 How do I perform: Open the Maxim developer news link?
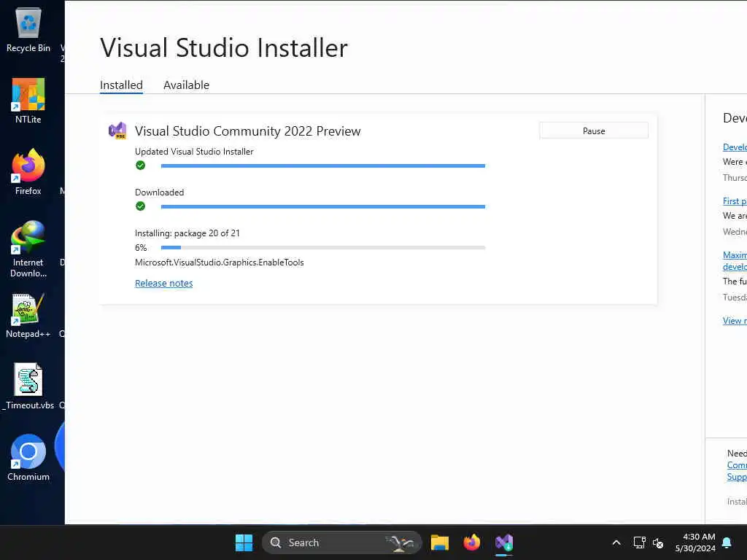(x=735, y=261)
